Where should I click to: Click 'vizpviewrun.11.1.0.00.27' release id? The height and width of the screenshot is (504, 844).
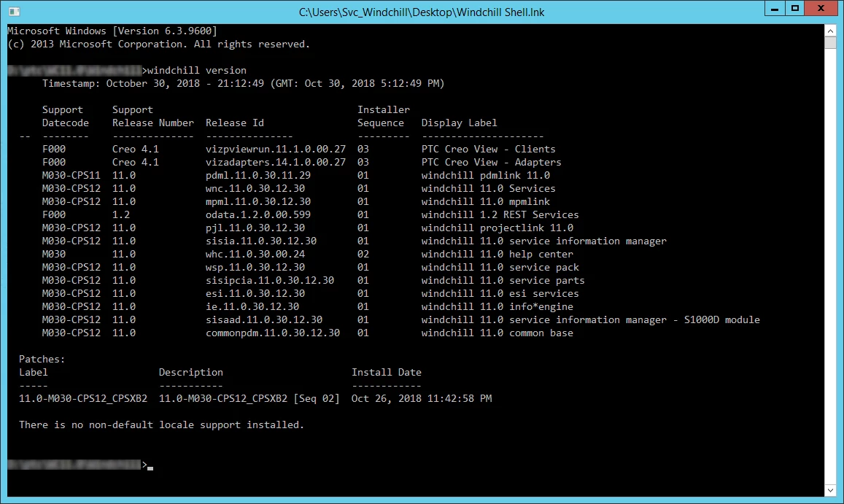point(276,149)
